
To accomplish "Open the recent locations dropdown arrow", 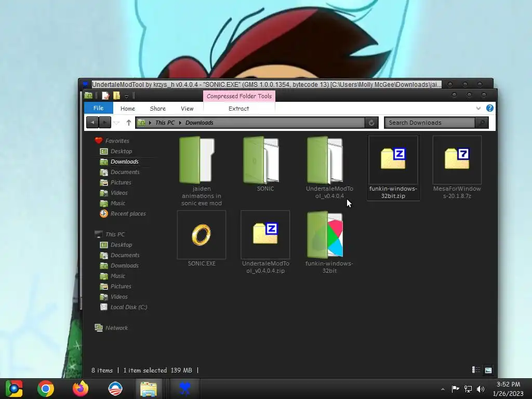I will point(116,123).
